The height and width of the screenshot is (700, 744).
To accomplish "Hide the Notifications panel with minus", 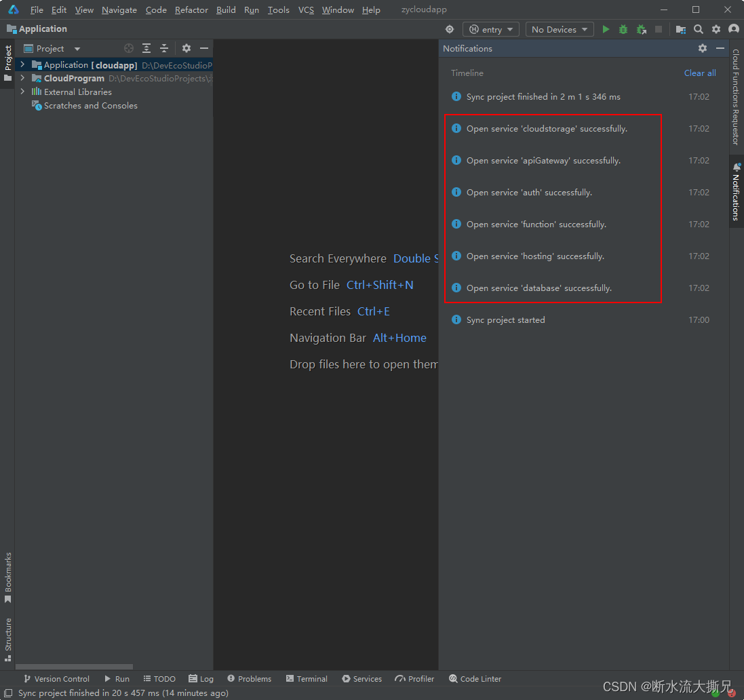I will pos(720,48).
